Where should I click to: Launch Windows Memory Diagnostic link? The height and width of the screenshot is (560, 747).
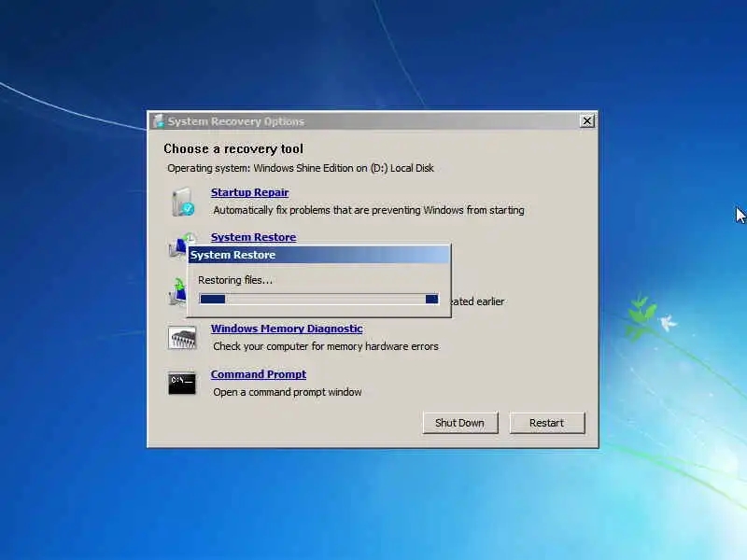coord(287,329)
